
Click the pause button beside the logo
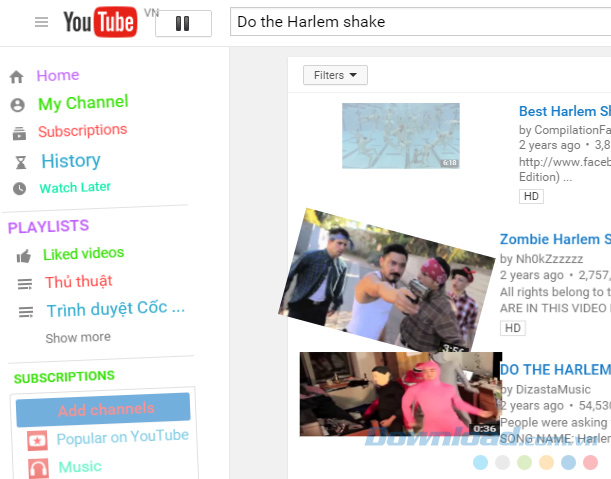click(x=183, y=23)
